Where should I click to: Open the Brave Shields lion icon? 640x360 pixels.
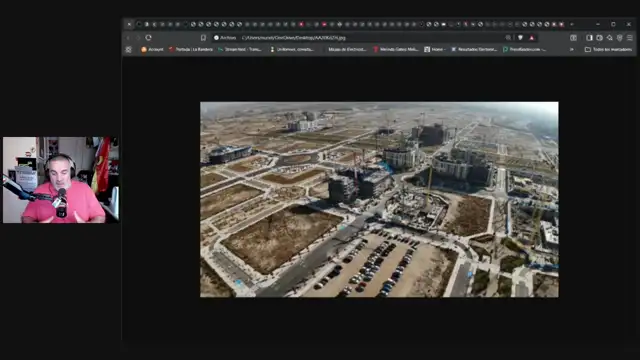[x=520, y=38]
